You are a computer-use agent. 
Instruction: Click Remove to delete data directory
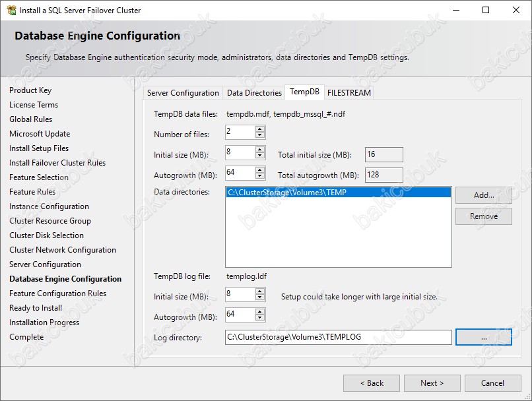coord(483,216)
